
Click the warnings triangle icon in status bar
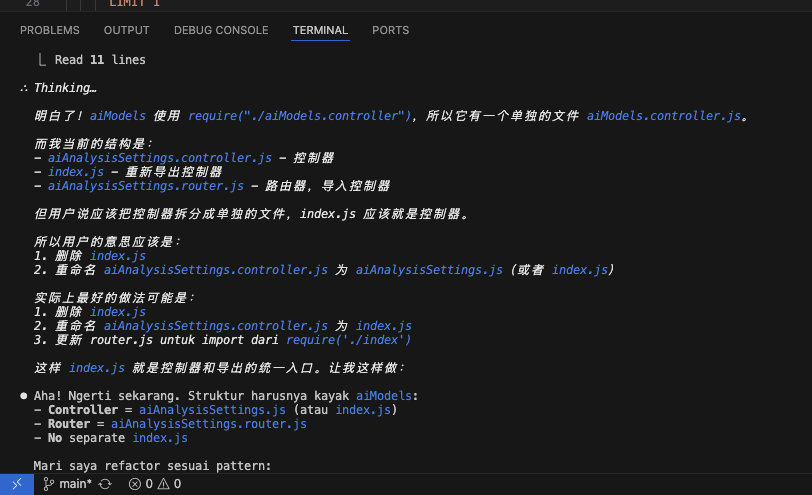coord(164,484)
